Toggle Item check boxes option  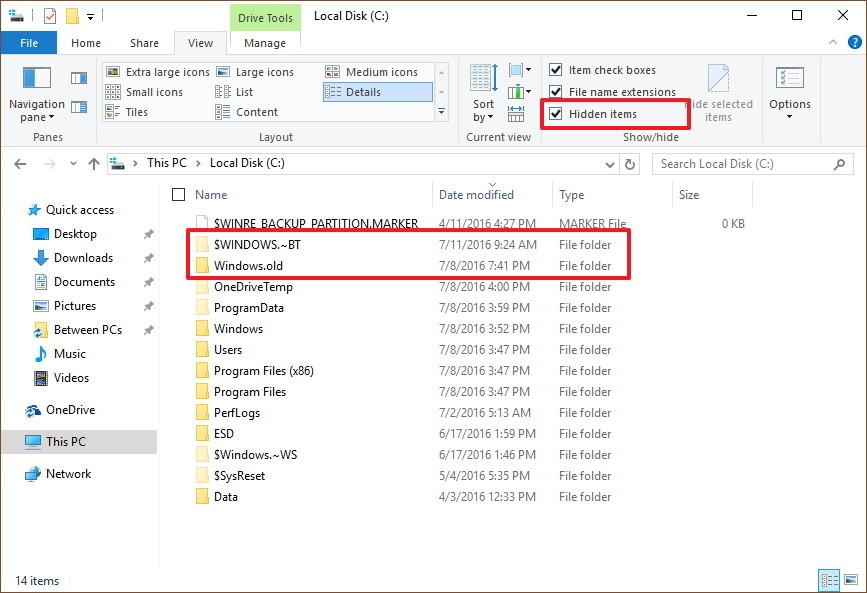pyautogui.click(x=602, y=70)
